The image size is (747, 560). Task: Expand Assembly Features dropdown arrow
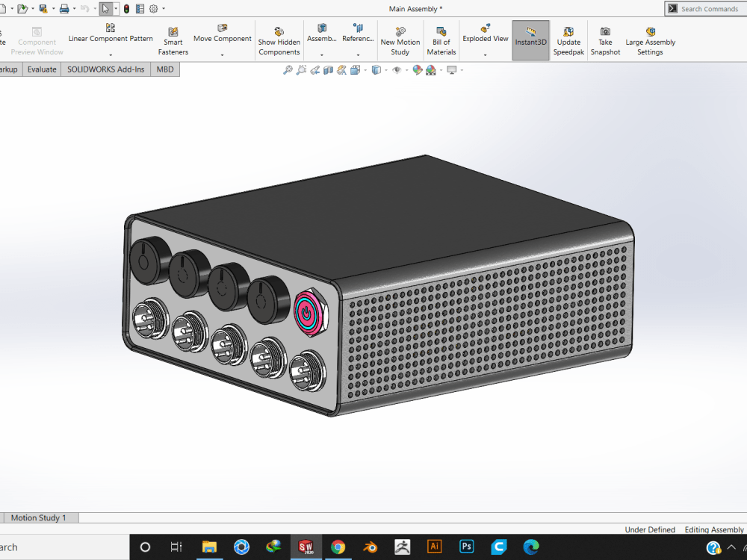tap(321, 55)
